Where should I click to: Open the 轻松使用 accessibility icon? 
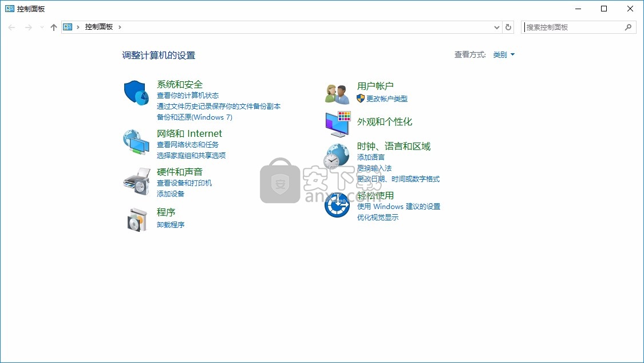(337, 204)
